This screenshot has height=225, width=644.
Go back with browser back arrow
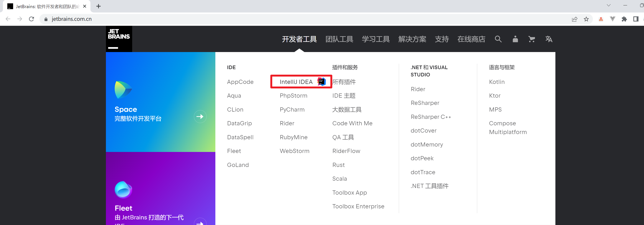pos(8,19)
